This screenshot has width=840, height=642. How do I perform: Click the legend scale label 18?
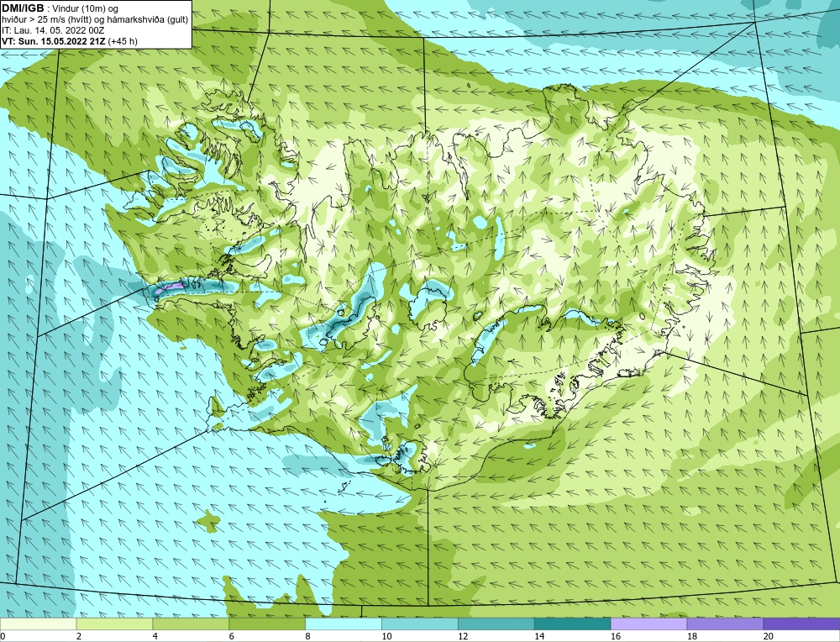click(691, 636)
